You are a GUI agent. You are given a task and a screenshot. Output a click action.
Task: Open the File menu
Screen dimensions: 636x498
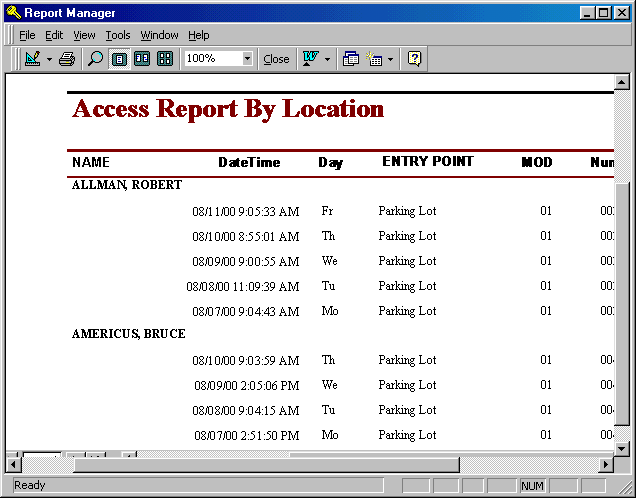[27, 35]
